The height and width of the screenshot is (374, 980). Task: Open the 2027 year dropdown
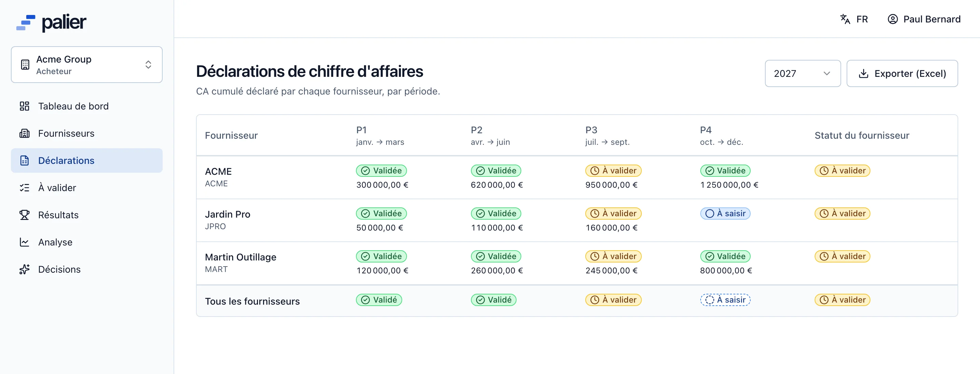[x=803, y=73]
